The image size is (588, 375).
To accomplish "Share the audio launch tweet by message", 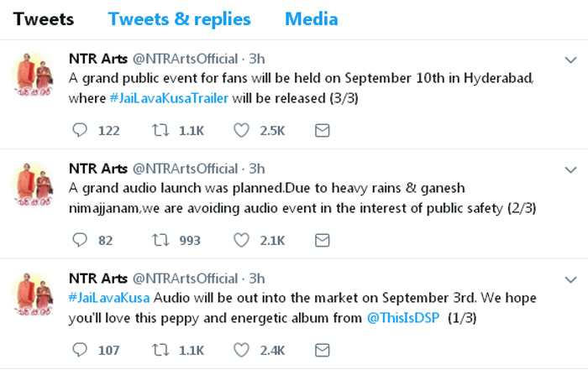I will point(322,240).
